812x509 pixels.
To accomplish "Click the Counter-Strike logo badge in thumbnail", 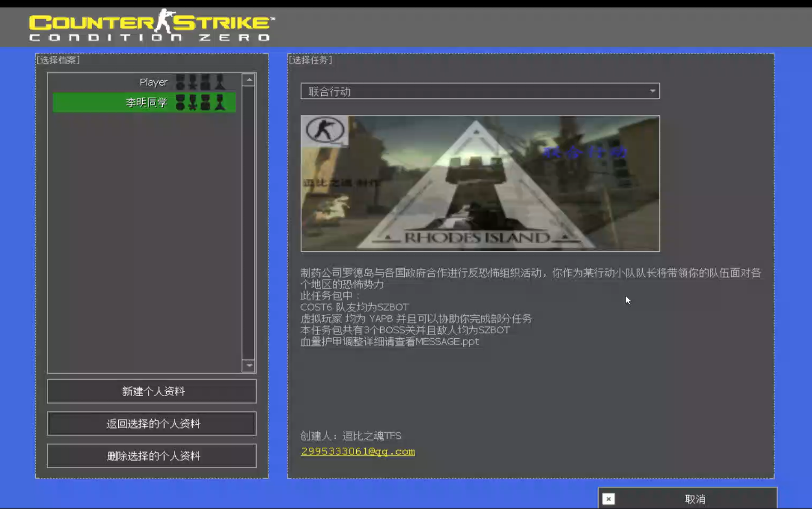I will pos(325,131).
